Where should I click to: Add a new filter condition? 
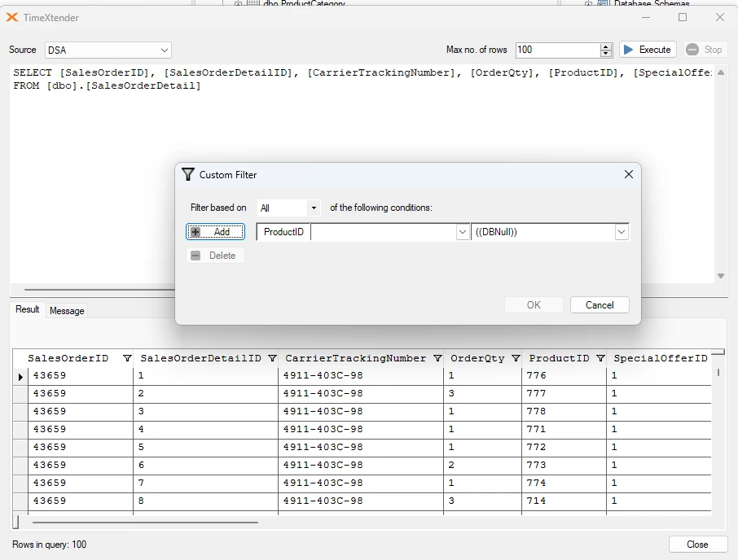point(215,232)
